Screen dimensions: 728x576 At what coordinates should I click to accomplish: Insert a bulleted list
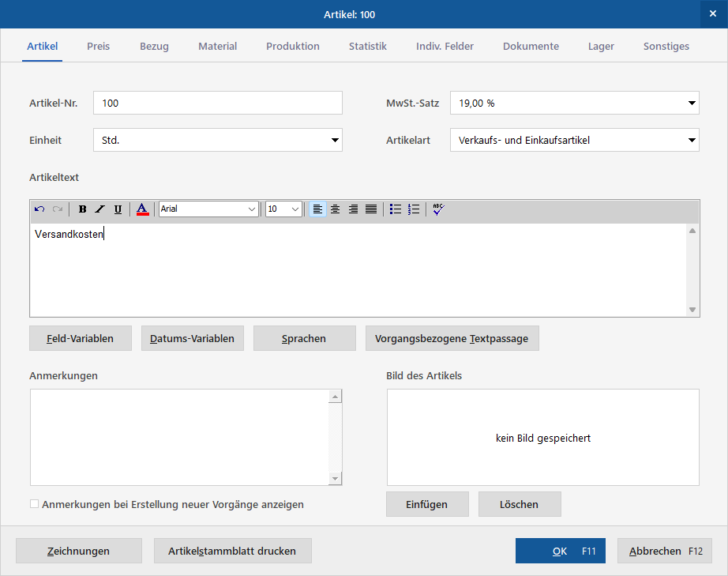pos(396,209)
